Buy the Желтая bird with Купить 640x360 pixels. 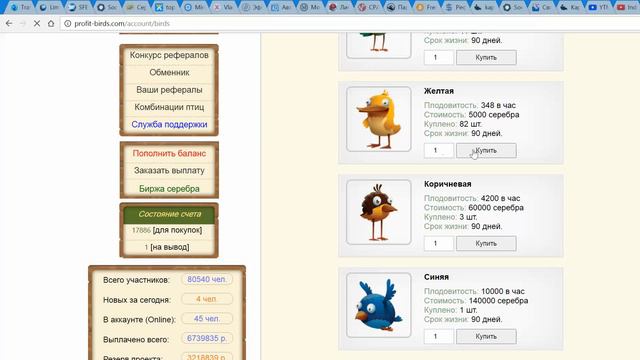coord(486,151)
